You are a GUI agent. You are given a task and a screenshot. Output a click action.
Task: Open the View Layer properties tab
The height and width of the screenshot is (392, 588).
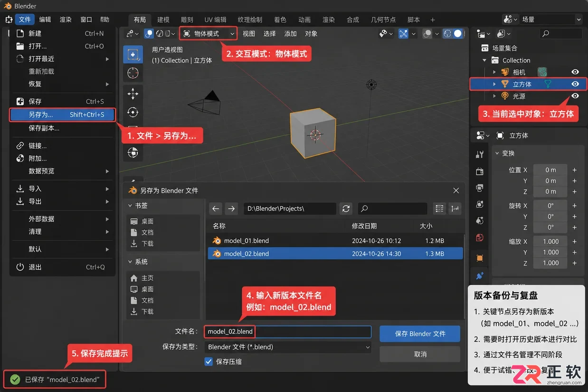(x=480, y=204)
